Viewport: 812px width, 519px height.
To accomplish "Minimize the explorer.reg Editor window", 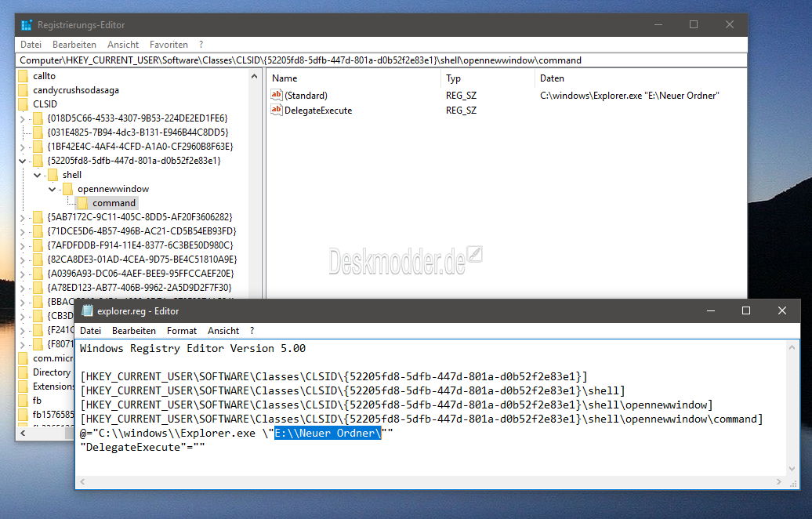I will pos(710,310).
